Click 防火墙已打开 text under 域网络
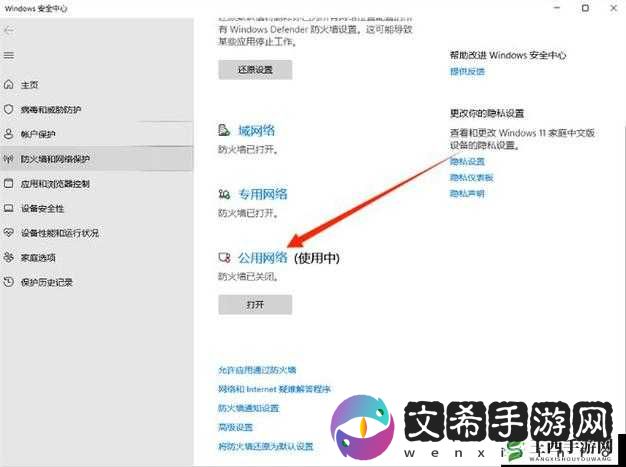 pos(248,149)
